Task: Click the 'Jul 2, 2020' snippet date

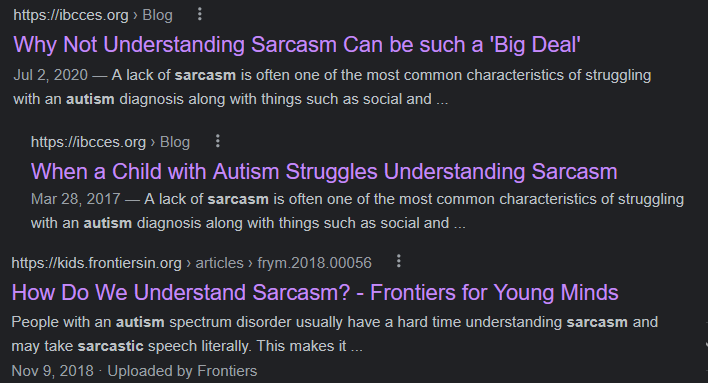Action: pos(51,75)
